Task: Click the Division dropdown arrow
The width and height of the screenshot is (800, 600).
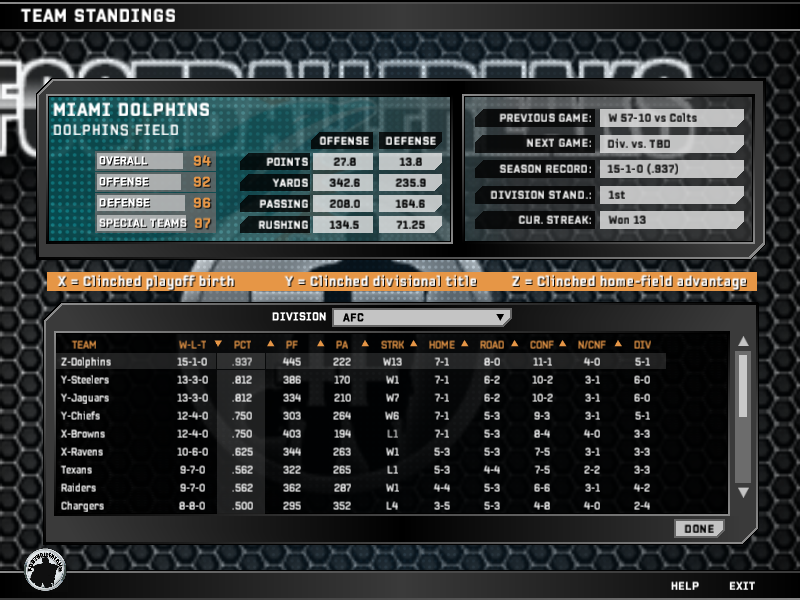Action: point(501,317)
